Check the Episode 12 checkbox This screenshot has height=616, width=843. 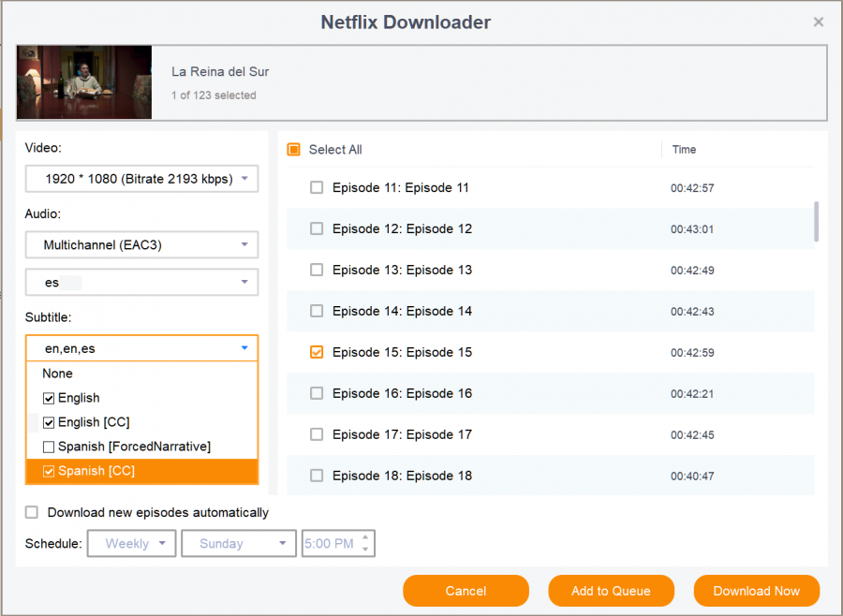[x=317, y=229]
